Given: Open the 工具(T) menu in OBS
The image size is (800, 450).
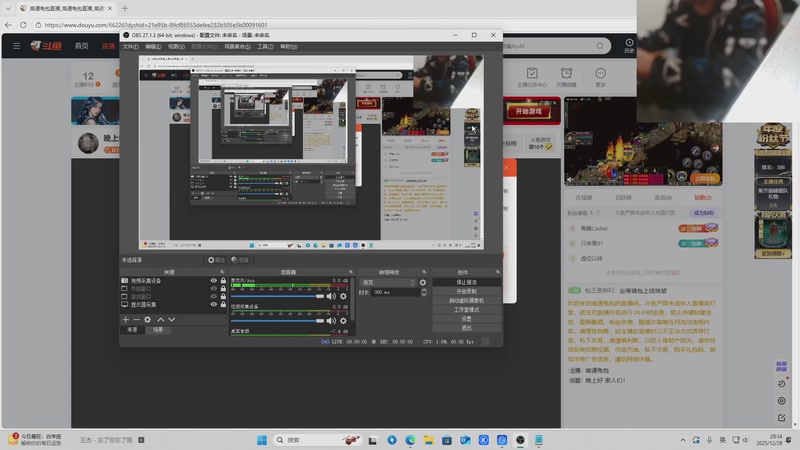Looking at the screenshot, I should click(x=265, y=46).
